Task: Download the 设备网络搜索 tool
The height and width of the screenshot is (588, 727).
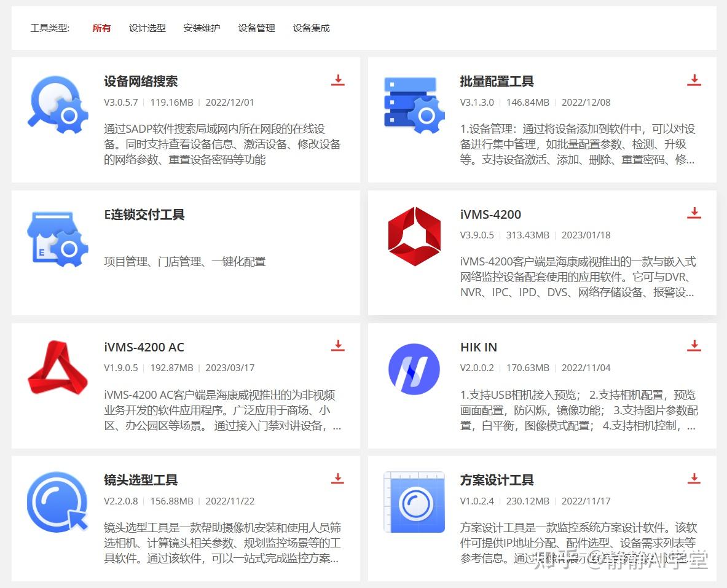Action: pyautogui.click(x=337, y=80)
